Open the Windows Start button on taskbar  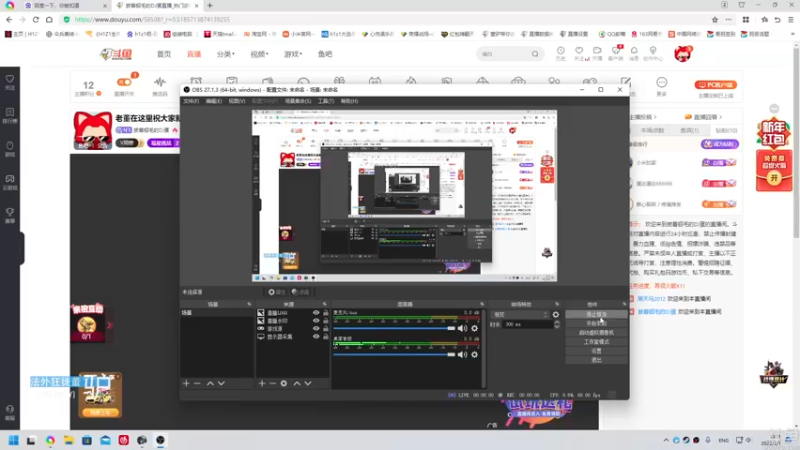pos(13,440)
